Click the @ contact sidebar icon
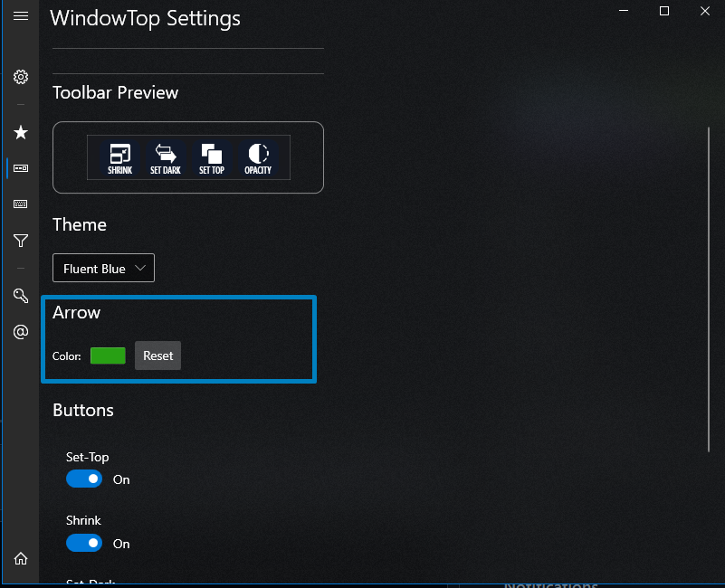The height and width of the screenshot is (588, 725). coord(21,332)
